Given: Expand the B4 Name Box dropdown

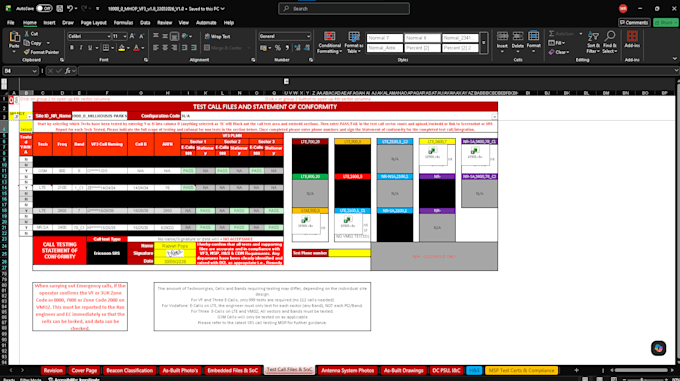Looking at the screenshot, I should tap(34, 71).
